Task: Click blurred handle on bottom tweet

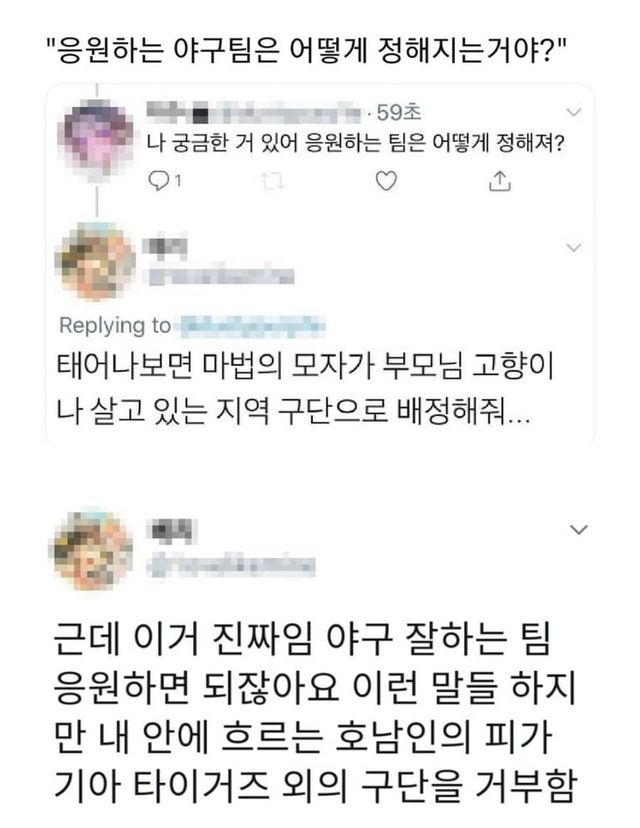Action: tap(231, 567)
